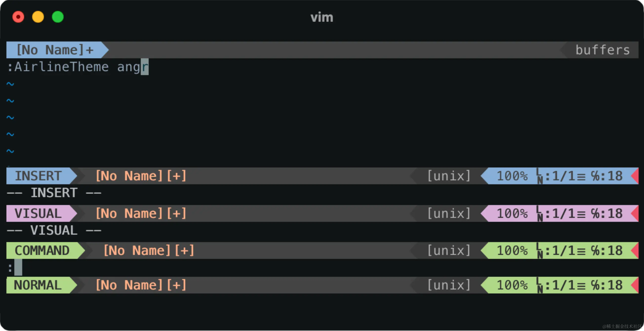The image size is (644, 331).
Task: Place cursor on "r" of "angr" text
Action: coord(145,67)
